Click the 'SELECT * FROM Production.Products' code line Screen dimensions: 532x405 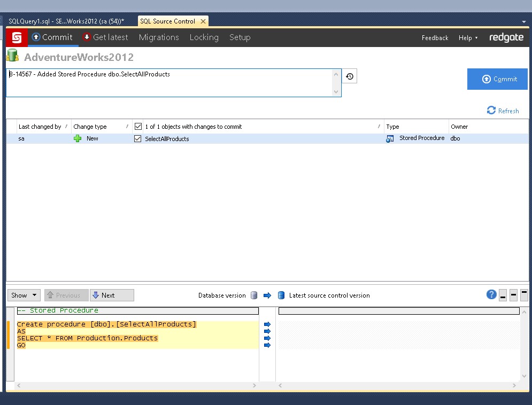tap(87, 338)
